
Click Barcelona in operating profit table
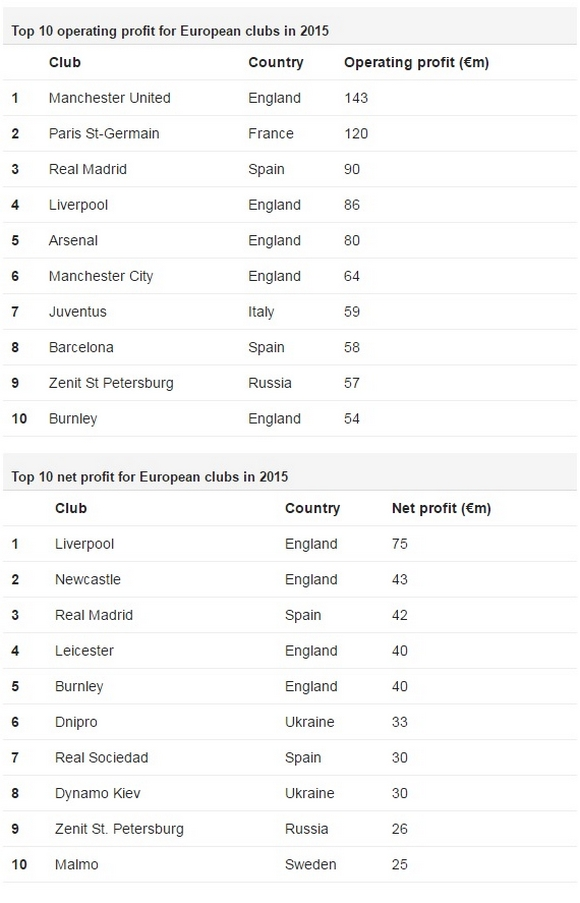click(x=81, y=347)
